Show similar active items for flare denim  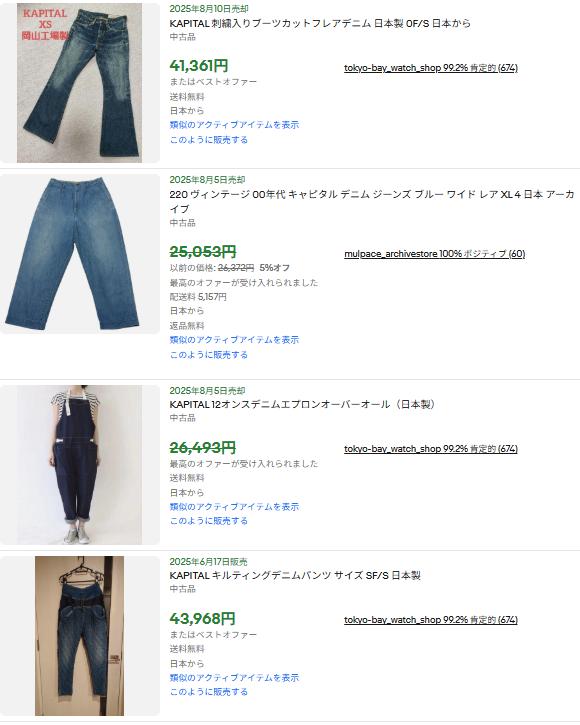point(234,125)
